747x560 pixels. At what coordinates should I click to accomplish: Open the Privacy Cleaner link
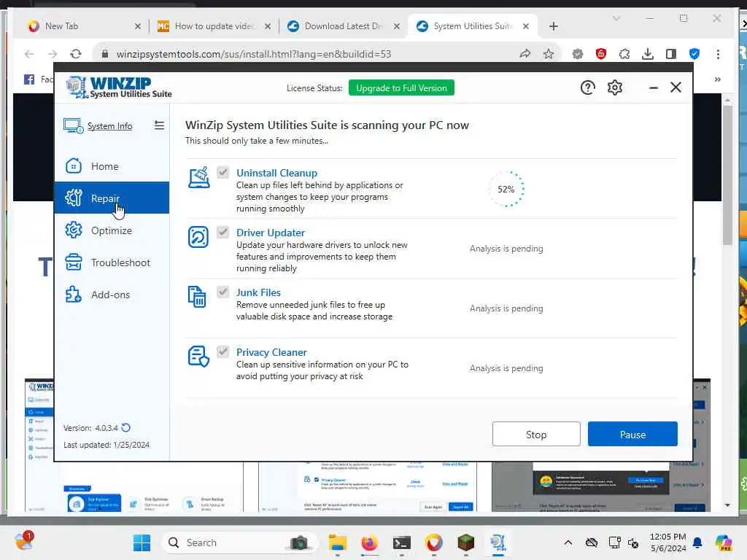coord(271,352)
